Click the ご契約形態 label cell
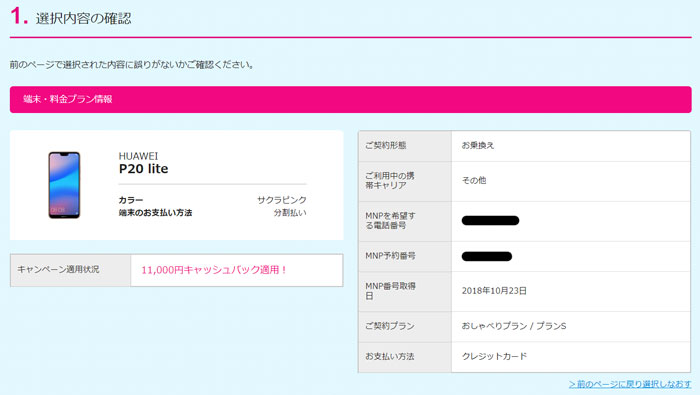The image size is (700, 395). point(405,146)
